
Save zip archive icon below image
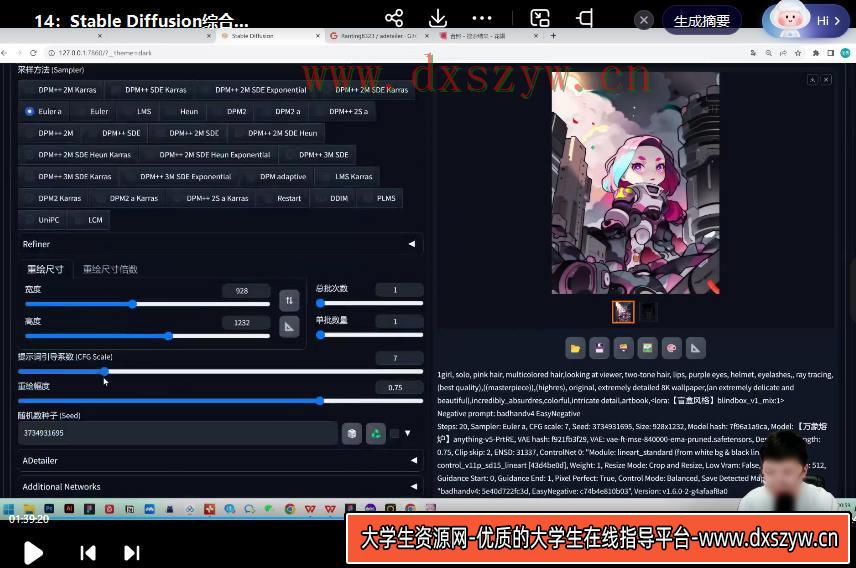click(x=623, y=348)
